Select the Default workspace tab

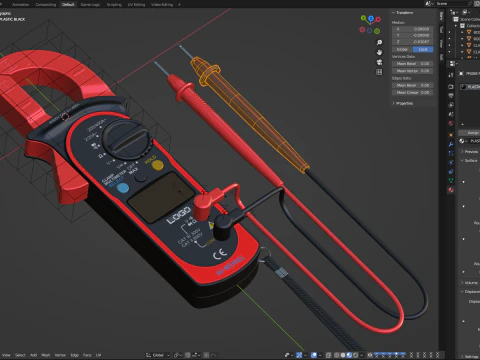pos(68,5)
